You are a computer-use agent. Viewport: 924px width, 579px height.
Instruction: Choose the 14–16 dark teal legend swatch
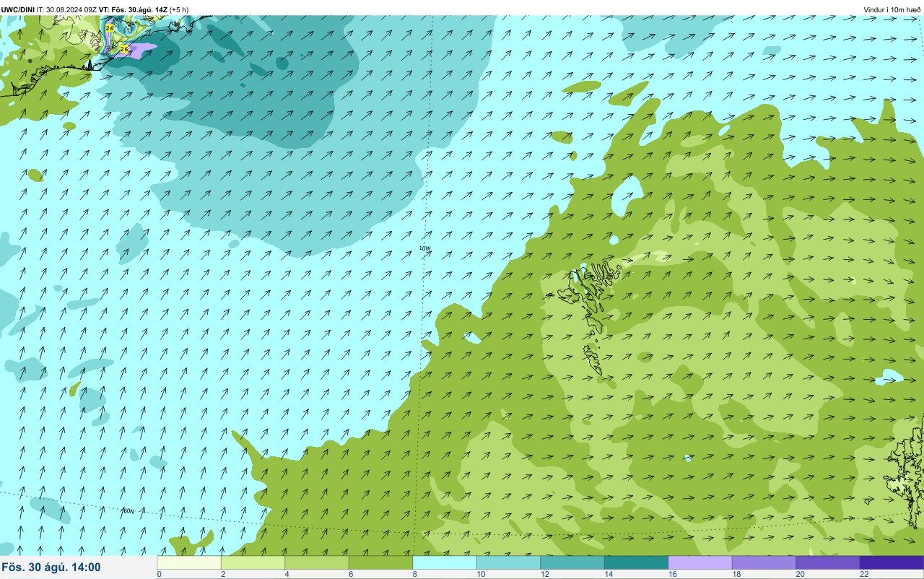tap(636, 562)
